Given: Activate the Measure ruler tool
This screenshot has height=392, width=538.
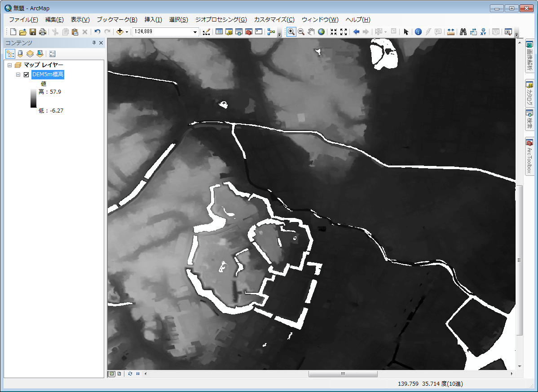Looking at the screenshot, I should [451, 32].
